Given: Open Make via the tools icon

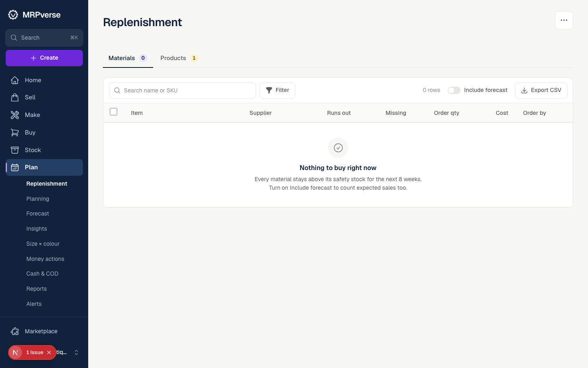Looking at the screenshot, I should 15,115.
